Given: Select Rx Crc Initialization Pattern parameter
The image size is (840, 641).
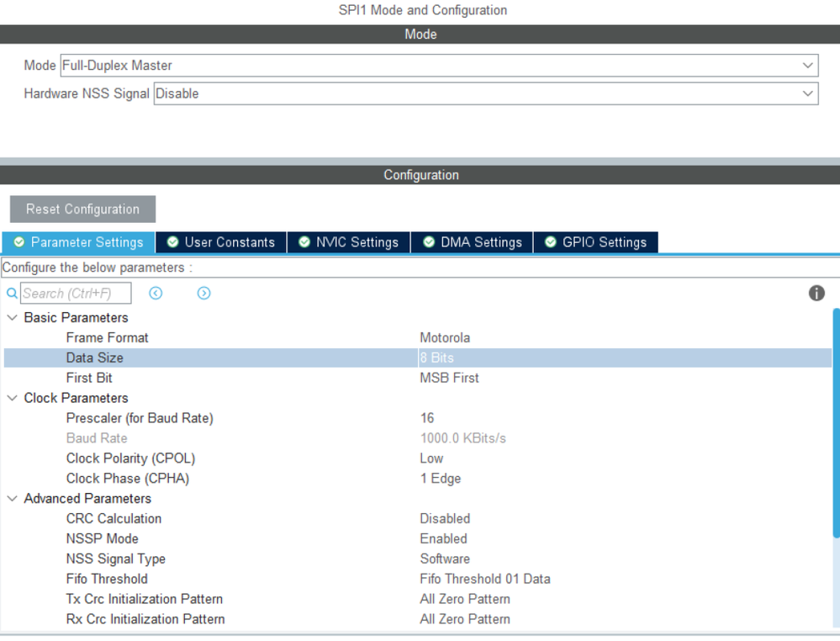Looking at the screenshot, I should [145, 619].
